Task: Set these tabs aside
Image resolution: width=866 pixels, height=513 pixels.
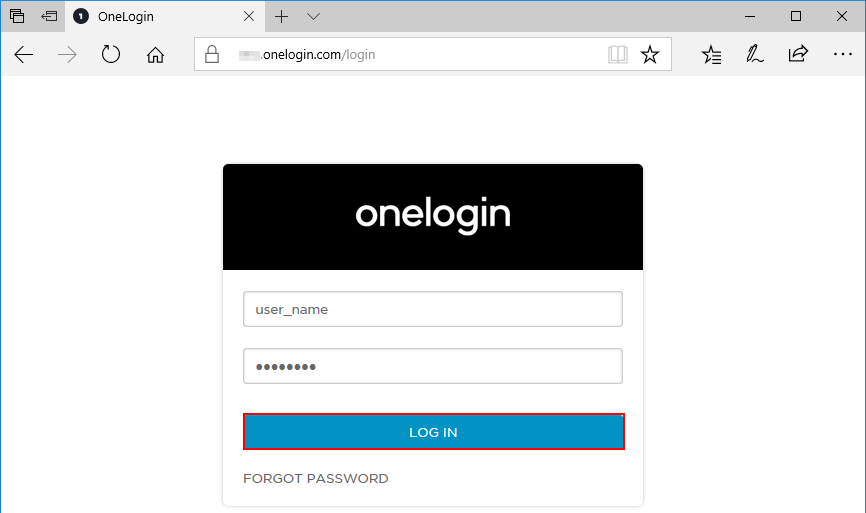Action: pos(49,16)
